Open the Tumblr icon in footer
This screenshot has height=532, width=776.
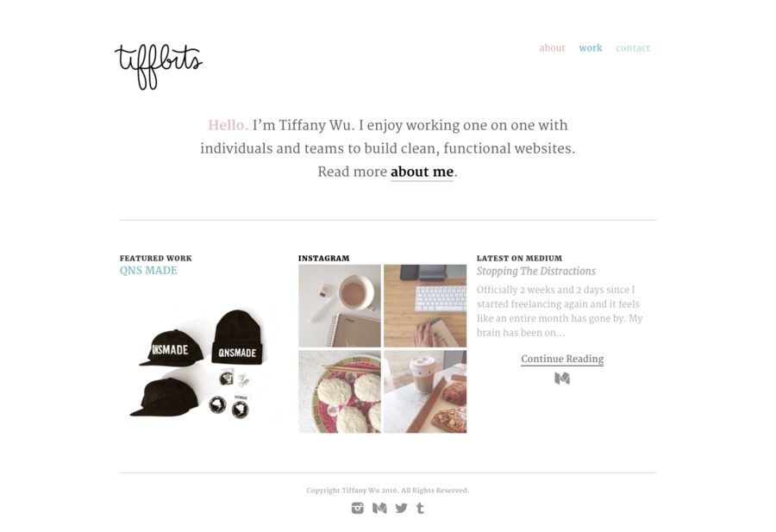tap(420, 508)
